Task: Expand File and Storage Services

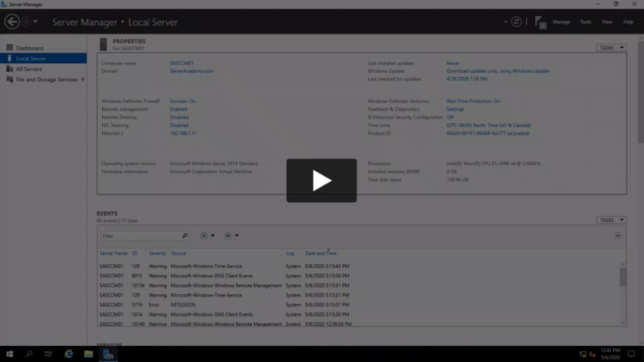Action: pyautogui.click(x=83, y=80)
